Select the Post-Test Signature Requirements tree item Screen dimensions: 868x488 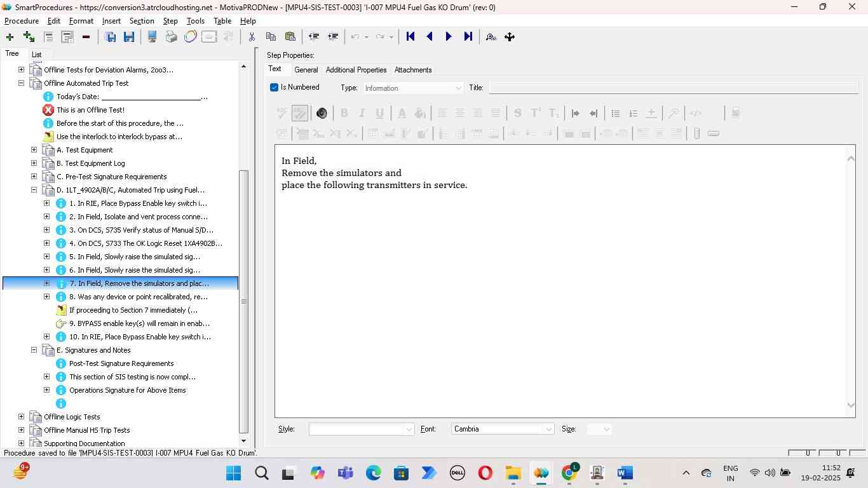121,363
